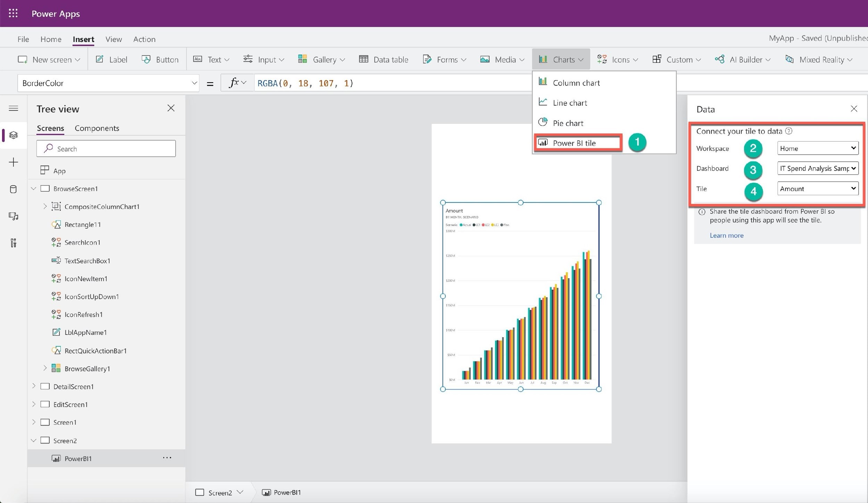Viewport: 868px width, 503px height.
Task: Expand the EditScreen1 node
Action: (33, 404)
